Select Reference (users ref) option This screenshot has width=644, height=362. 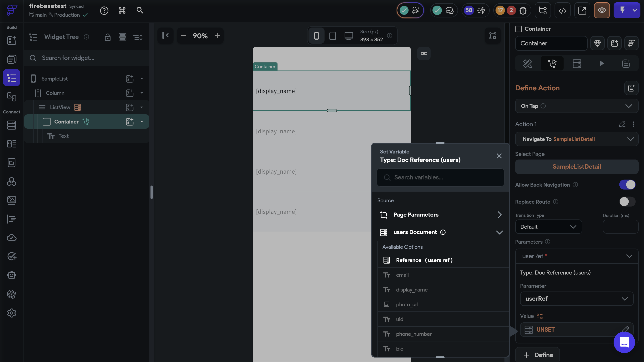click(x=424, y=260)
